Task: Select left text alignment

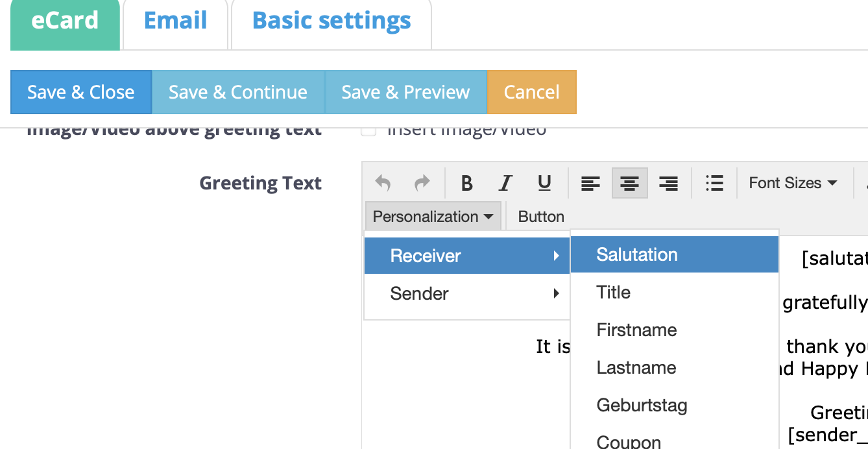Action: [x=590, y=183]
